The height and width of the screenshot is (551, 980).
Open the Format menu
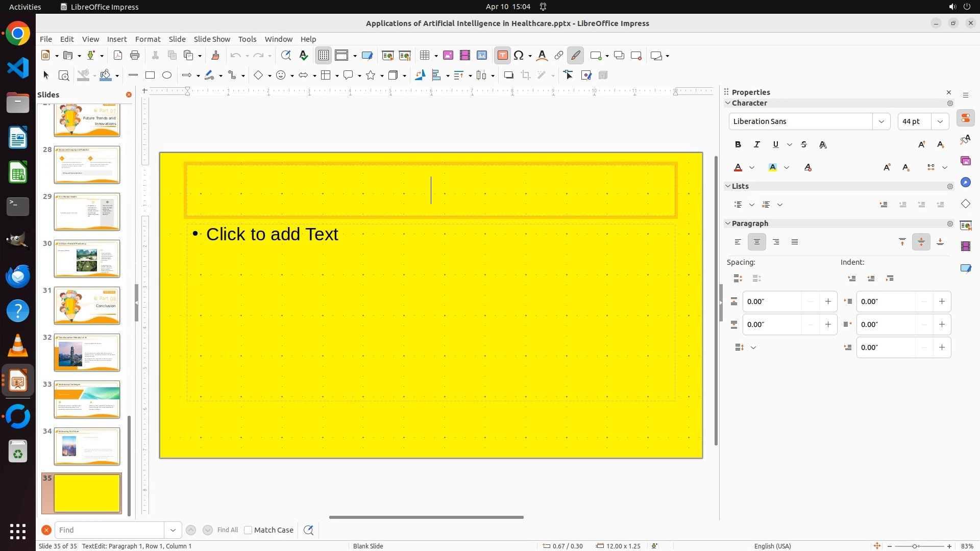(x=148, y=39)
